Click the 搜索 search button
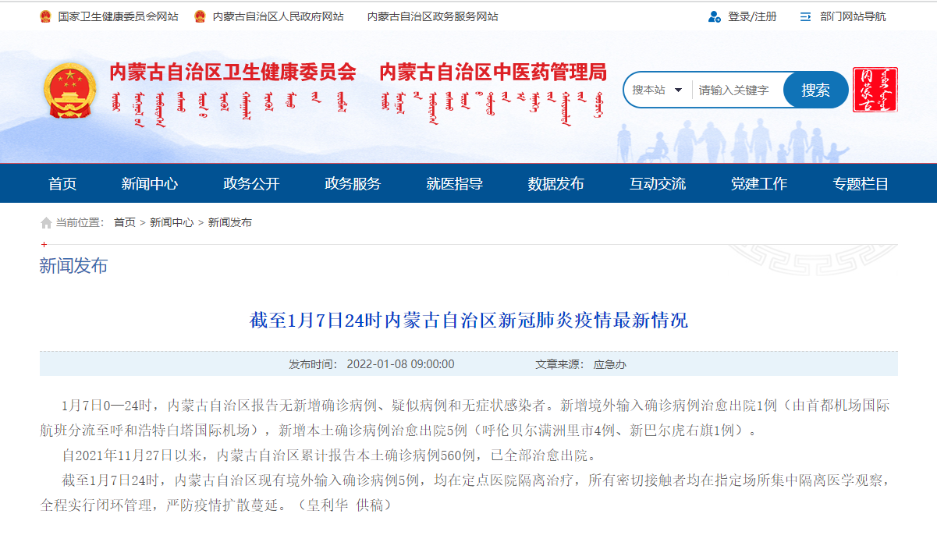937x560 pixels. tap(815, 90)
